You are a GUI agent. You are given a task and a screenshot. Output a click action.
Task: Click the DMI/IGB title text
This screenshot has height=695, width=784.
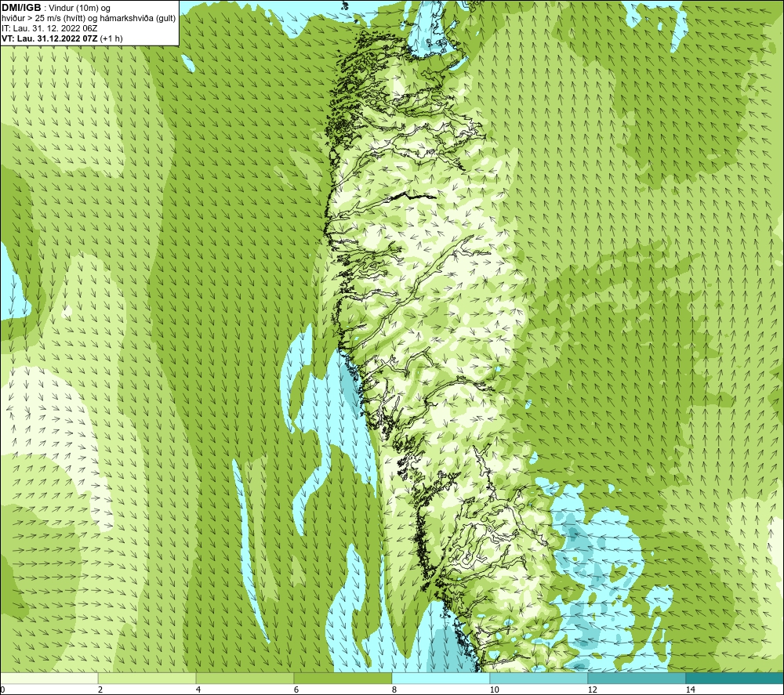click(21, 8)
